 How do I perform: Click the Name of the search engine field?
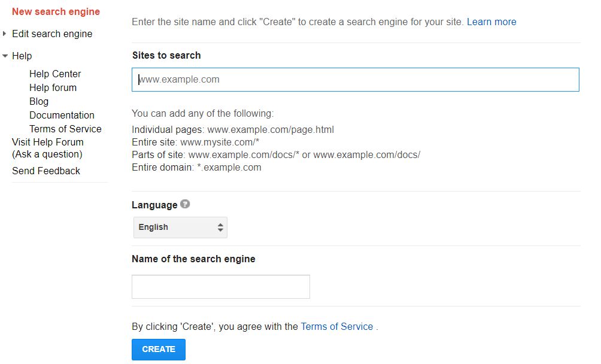pos(220,286)
